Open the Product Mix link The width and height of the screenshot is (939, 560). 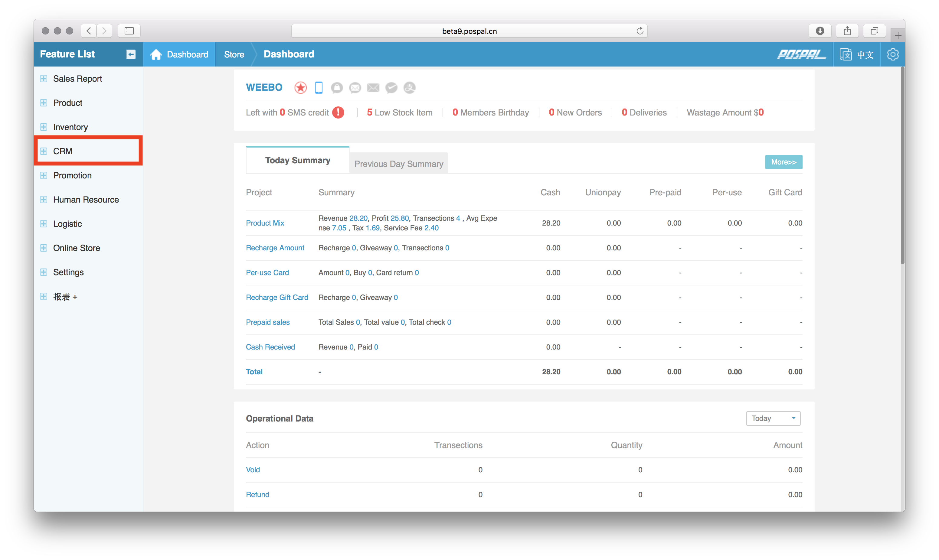[x=265, y=223]
